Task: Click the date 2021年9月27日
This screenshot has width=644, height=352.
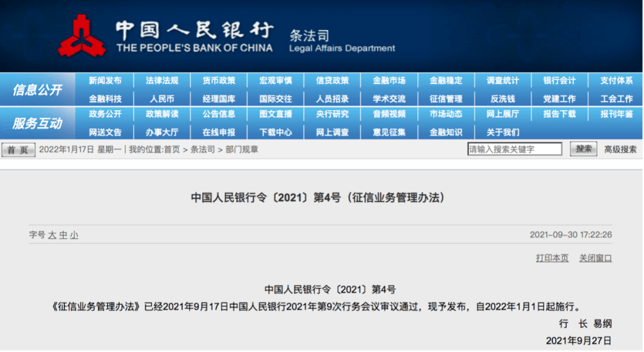Action: click(578, 341)
